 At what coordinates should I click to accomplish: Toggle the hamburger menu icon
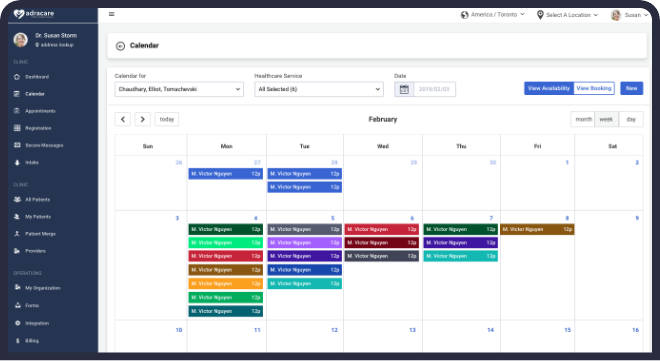click(112, 14)
